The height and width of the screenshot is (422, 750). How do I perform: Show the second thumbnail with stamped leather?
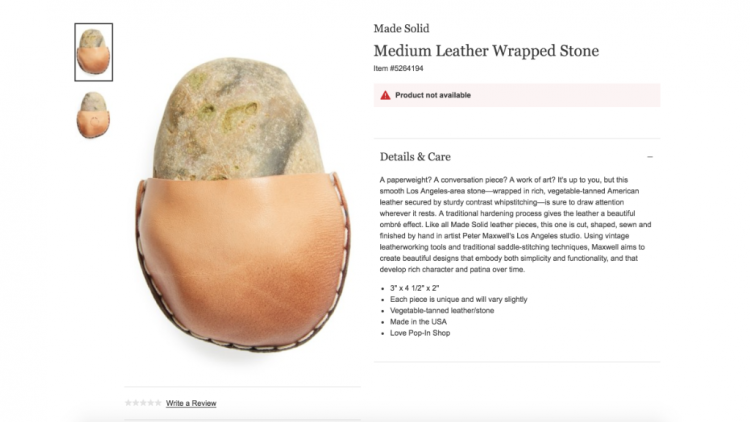click(93, 115)
